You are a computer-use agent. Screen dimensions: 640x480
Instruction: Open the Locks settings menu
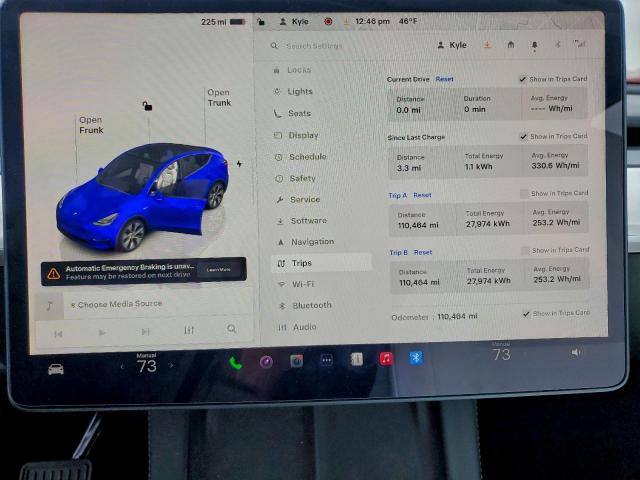coord(293,70)
